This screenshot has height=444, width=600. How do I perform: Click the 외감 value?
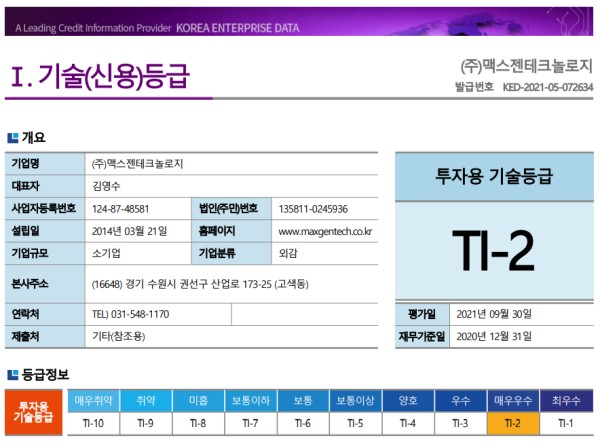tap(288, 253)
